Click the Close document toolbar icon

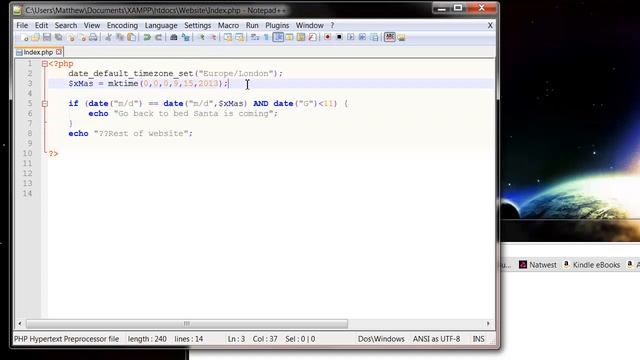(x=71, y=38)
